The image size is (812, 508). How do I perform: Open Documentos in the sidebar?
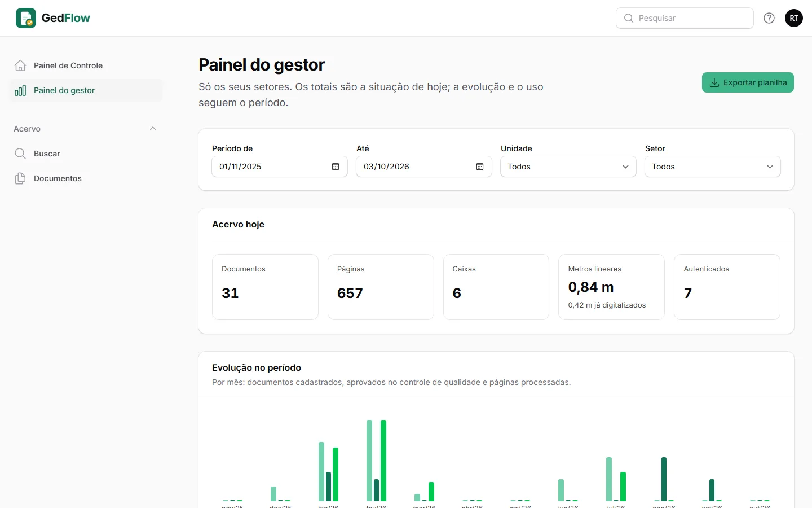click(x=86, y=178)
